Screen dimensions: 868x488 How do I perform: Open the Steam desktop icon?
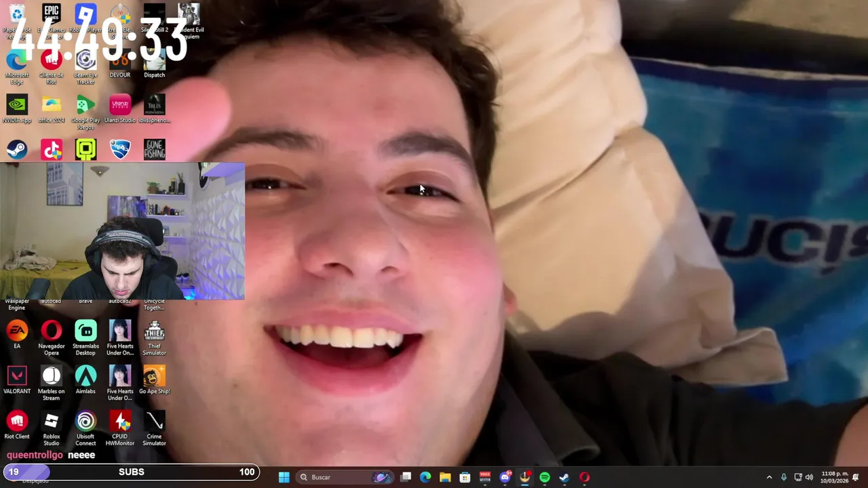pyautogui.click(x=17, y=150)
